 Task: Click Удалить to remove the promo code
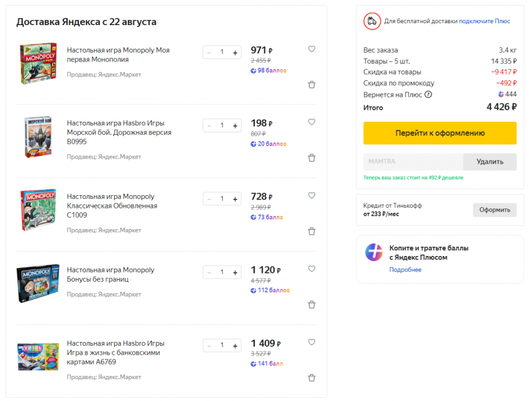click(x=489, y=162)
